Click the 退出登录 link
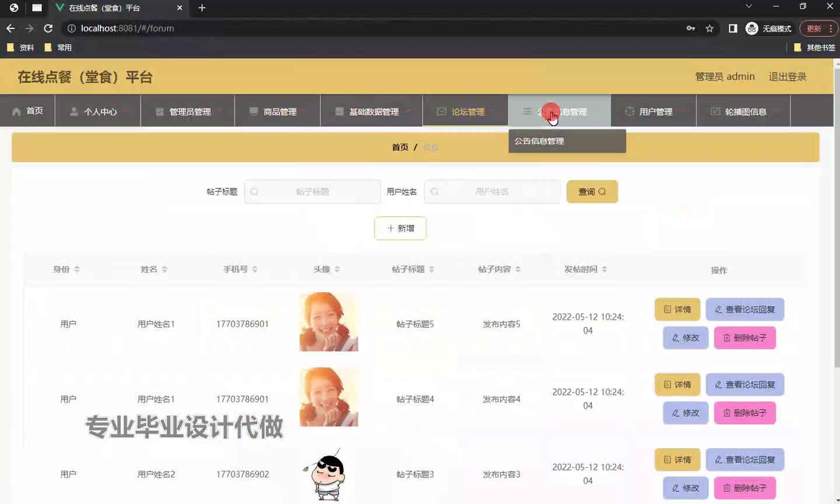This screenshot has width=840, height=504. 787,76
